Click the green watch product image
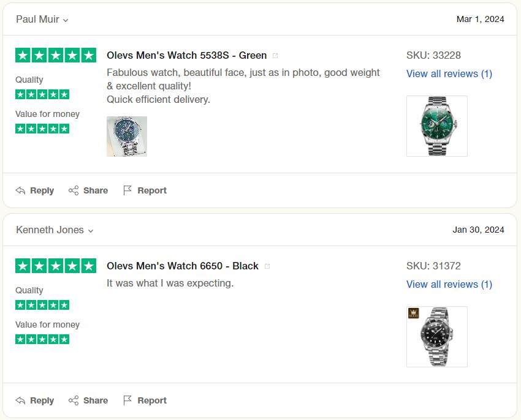This screenshot has height=420, width=521. [x=437, y=126]
